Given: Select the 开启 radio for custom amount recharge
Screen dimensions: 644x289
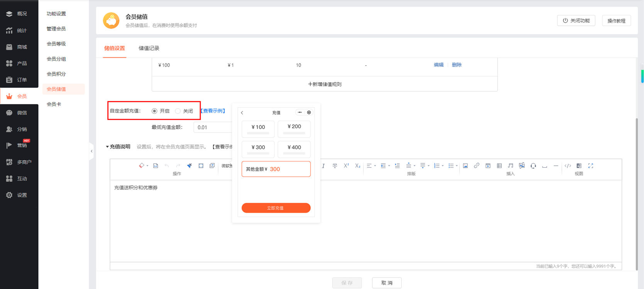Looking at the screenshot, I should [154, 111].
